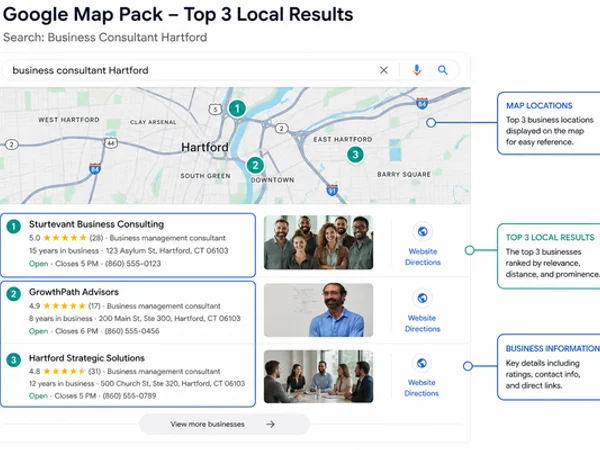Click SOUTH GREEN label on map
This screenshot has width=600, height=450.
(x=205, y=176)
